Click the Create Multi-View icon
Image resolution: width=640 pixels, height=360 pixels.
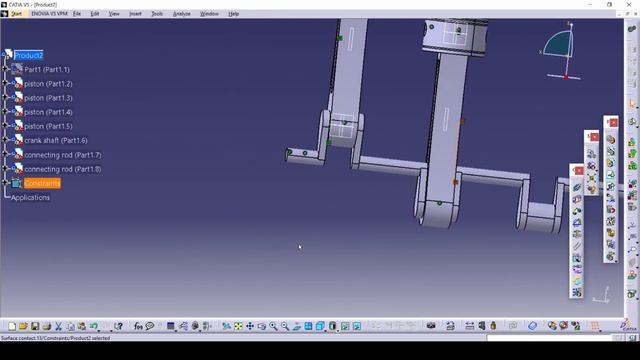[x=308, y=326]
